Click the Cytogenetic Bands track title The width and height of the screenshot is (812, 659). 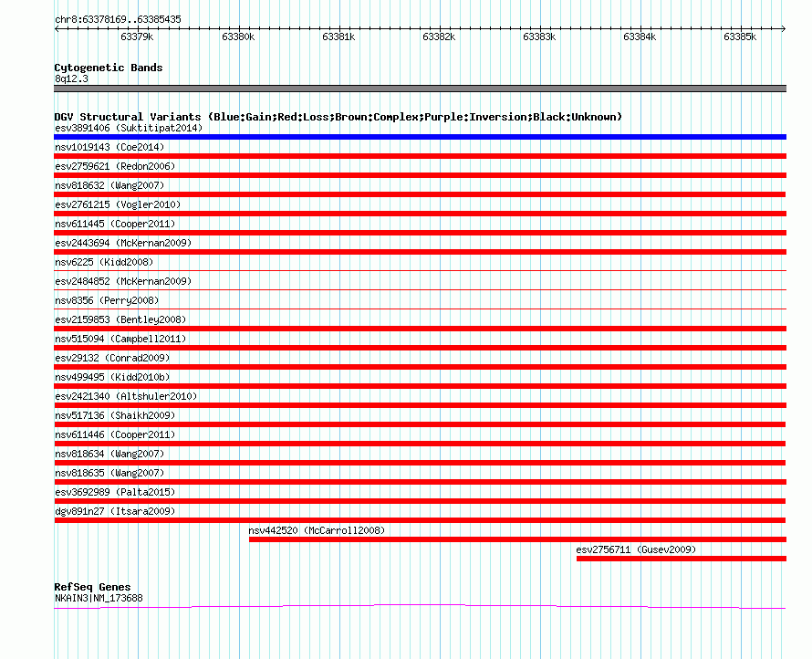pyautogui.click(x=109, y=68)
